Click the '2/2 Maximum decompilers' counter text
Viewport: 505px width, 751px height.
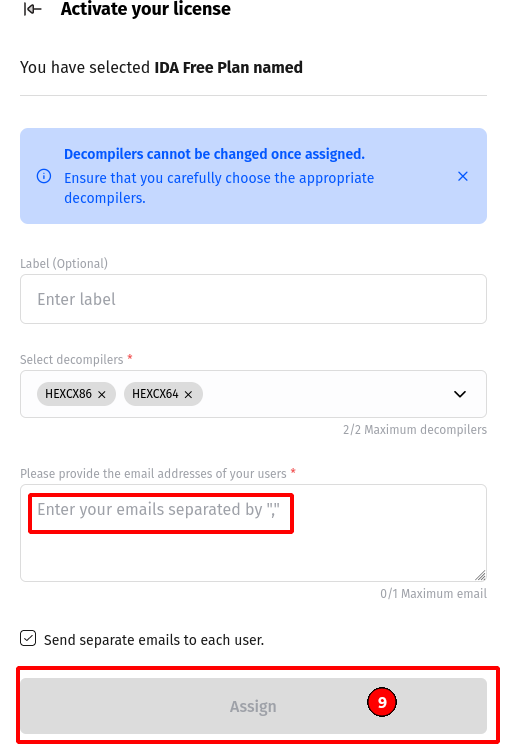click(415, 429)
